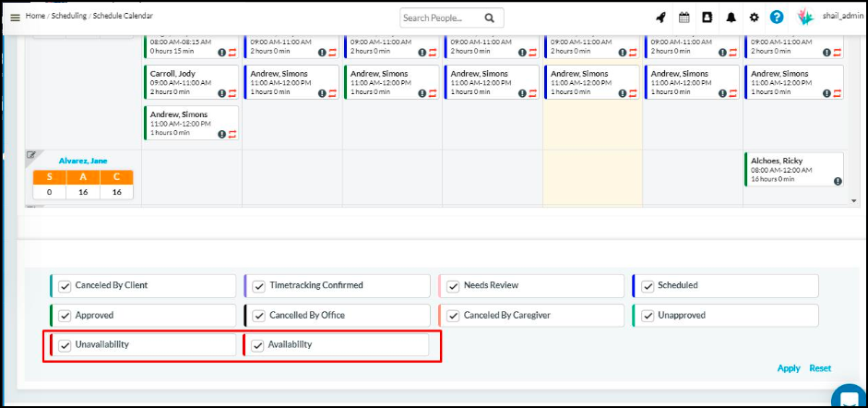Open the hamburger navigation menu

[x=15, y=18]
